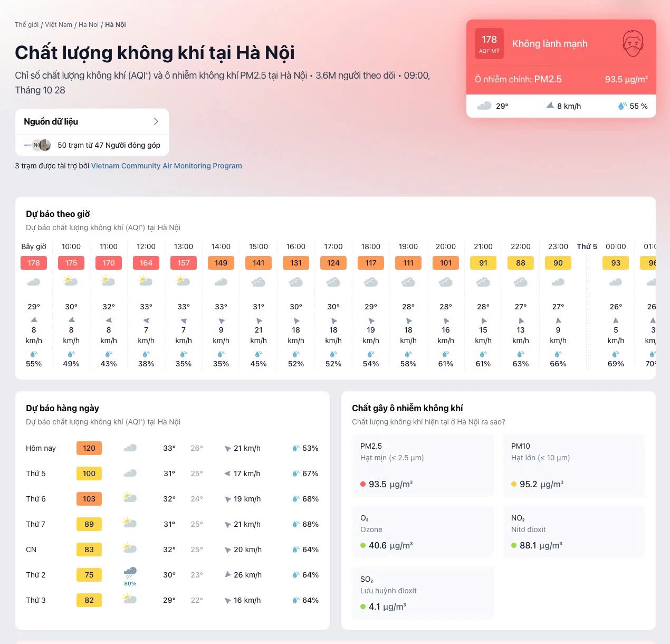Viewport: 670px width, 644px height.
Task: Expand the Nguồn dữ liệu chevron arrow
Action: click(156, 121)
